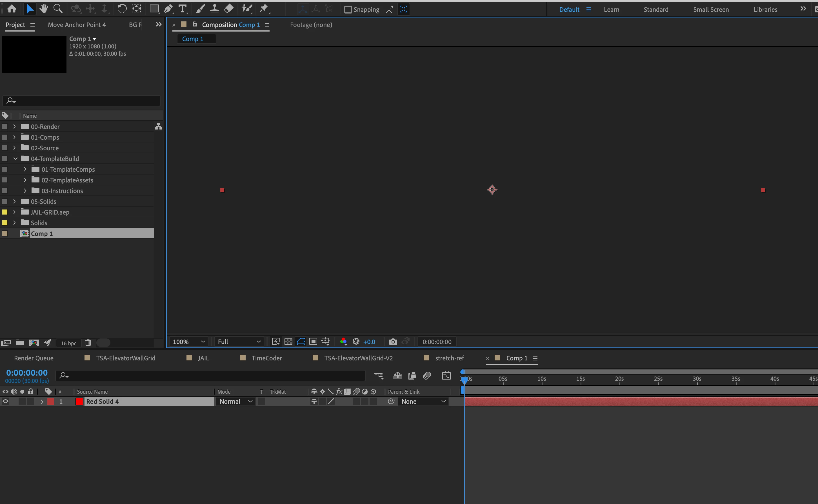Click the Red Solid 4 color swatch
This screenshot has height=504, width=818.
pyautogui.click(x=79, y=401)
